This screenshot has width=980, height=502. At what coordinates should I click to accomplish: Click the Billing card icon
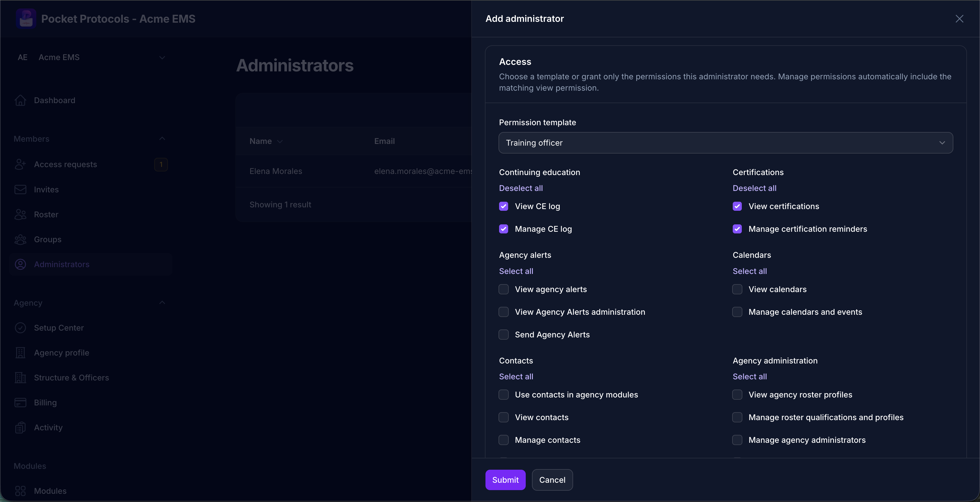pyautogui.click(x=20, y=403)
